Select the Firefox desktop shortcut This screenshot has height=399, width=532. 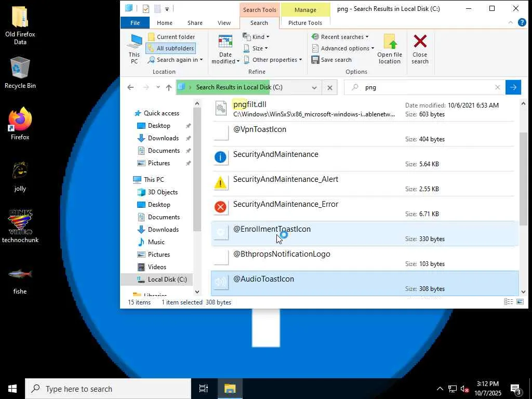click(x=20, y=124)
